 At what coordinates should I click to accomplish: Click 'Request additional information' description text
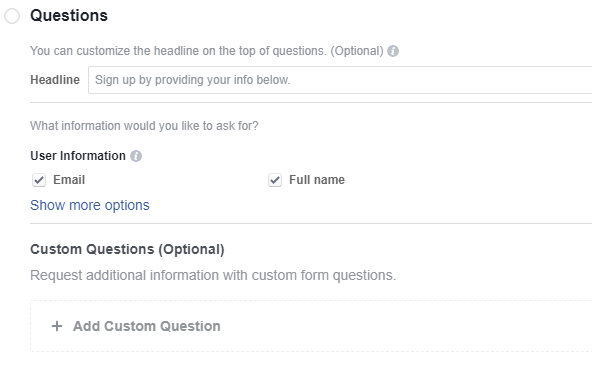[213, 275]
